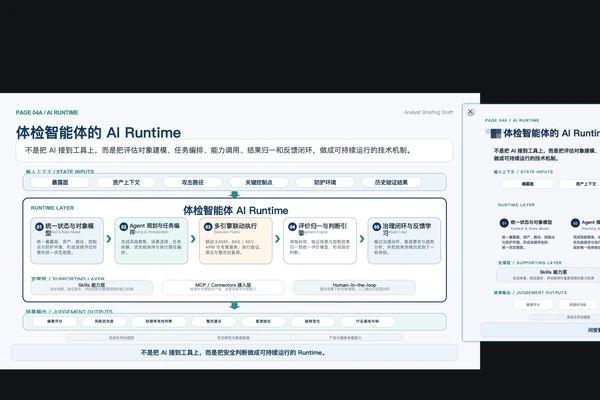This screenshot has width=600, height=400.
Task: Click the chevron between cards 02 and 03
Action: click(193, 239)
